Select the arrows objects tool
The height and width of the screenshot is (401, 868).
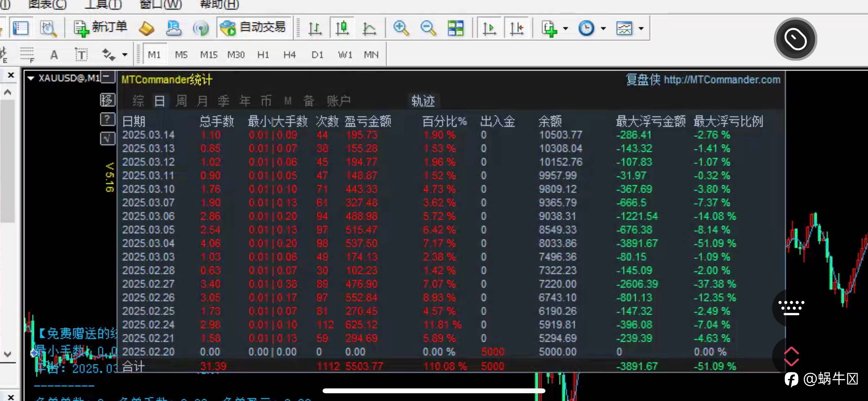click(108, 55)
